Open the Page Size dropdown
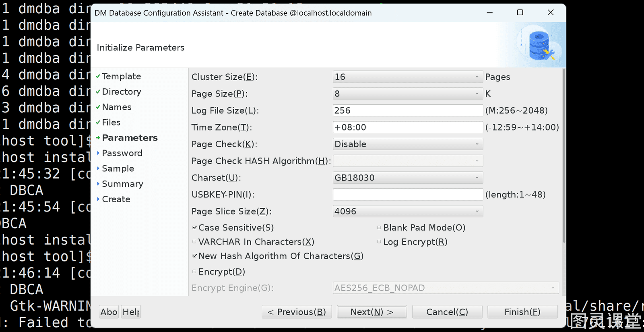This screenshot has height=332, width=644. 408,93
